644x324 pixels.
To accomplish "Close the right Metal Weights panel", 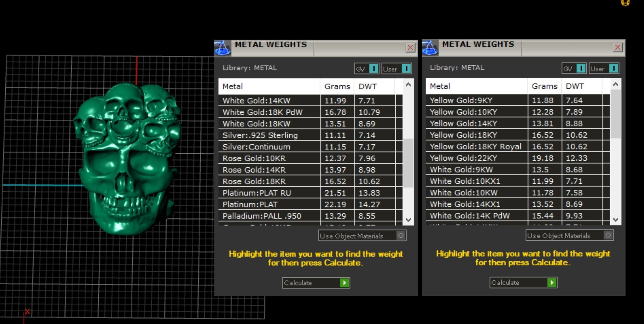I will [617, 47].
